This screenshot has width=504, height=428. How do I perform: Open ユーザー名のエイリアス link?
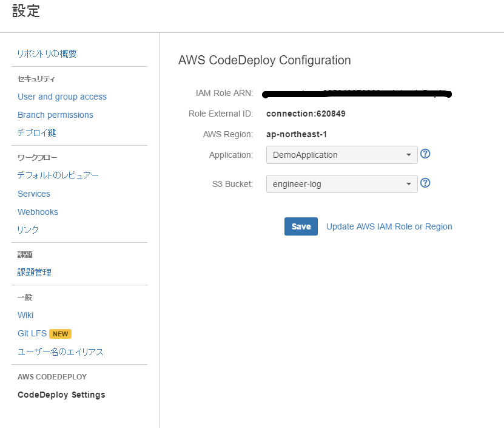(x=61, y=352)
